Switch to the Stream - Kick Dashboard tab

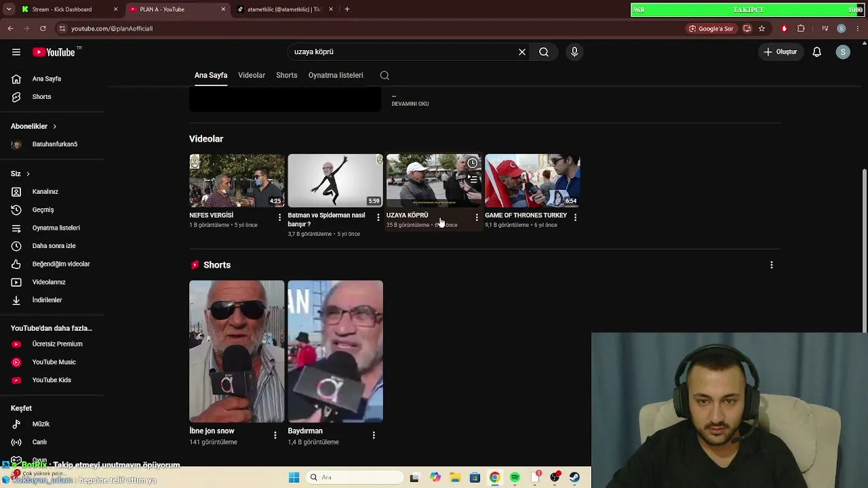coord(69,9)
